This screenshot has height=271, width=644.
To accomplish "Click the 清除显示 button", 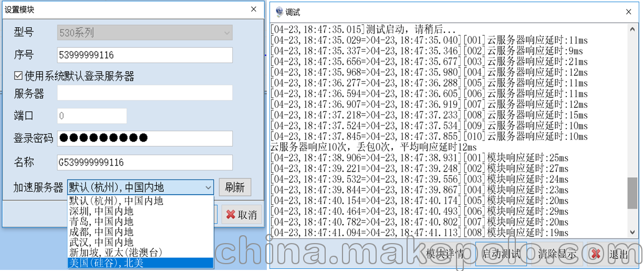I will (557, 254).
